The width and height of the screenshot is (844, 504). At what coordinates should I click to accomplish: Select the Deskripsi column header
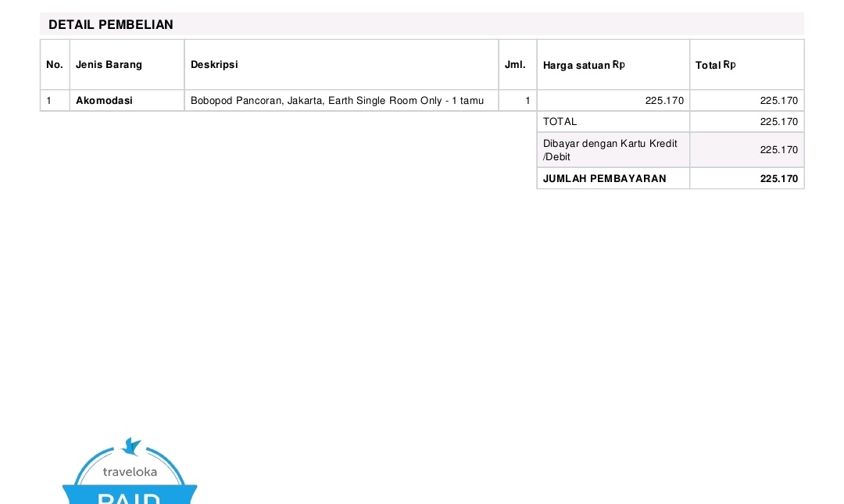(342, 65)
